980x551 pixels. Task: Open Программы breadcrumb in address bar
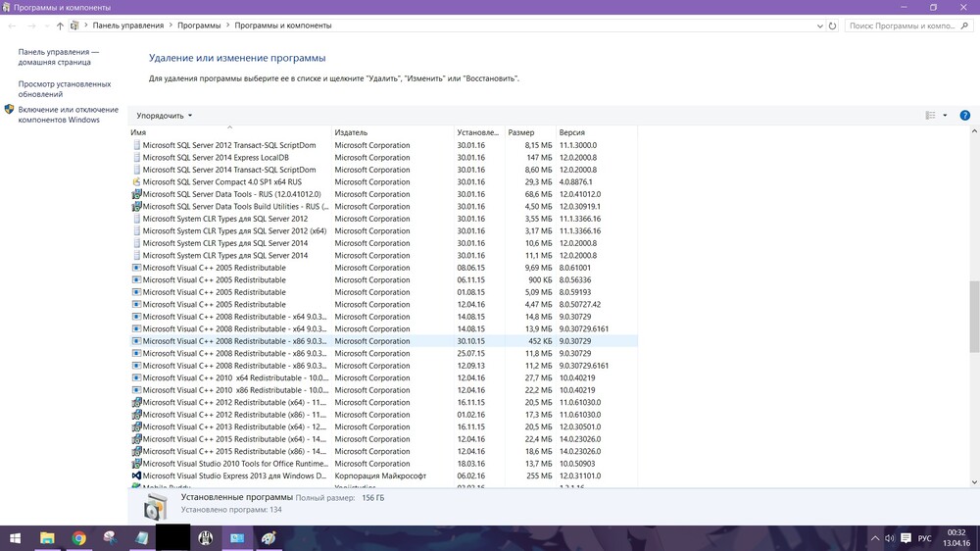point(199,25)
